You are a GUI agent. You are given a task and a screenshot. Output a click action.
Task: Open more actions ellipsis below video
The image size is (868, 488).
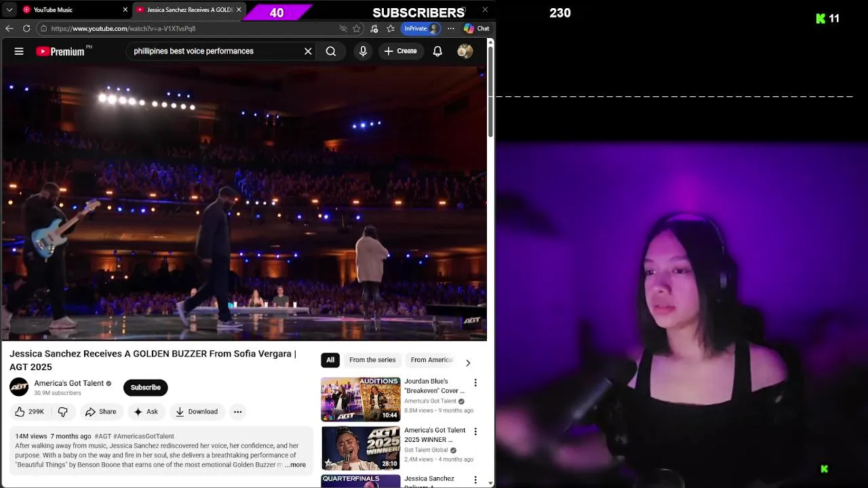pyautogui.click(x=237, y=411)
